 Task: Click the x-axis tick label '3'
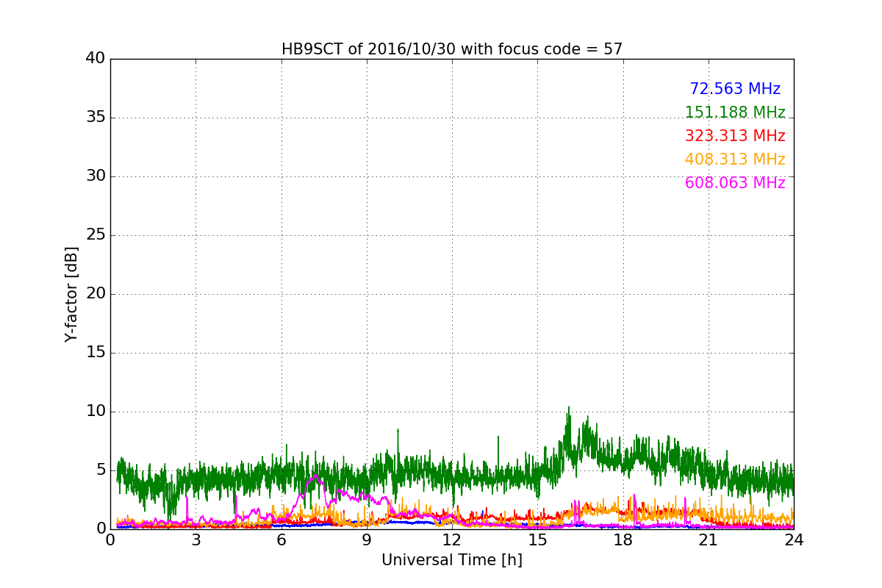click(196, 540)
